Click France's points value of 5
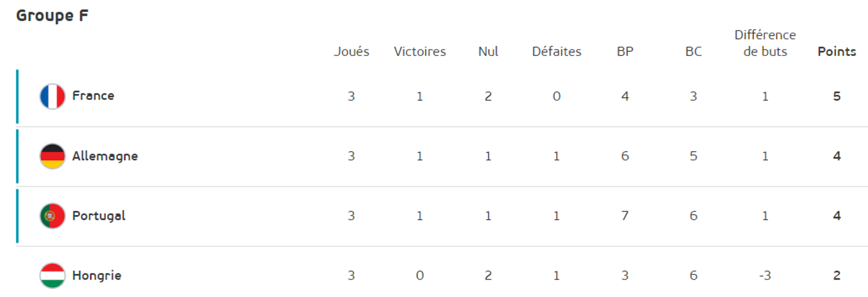 pos(837,96)
